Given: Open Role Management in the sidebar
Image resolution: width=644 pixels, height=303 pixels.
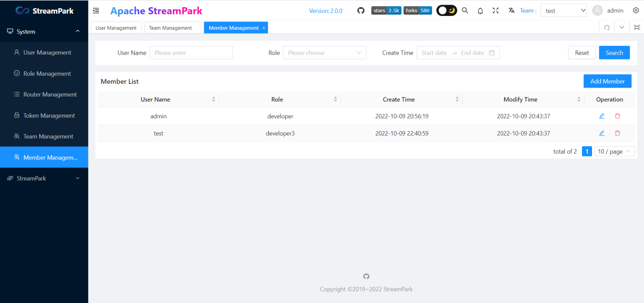Looking at the screenshot, I should (x=44, y=73).
